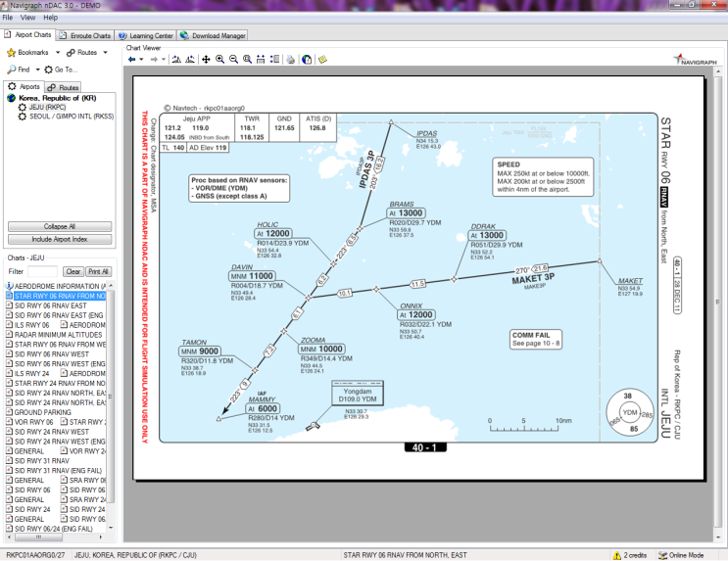Click the back navigation arrow
This screenshot has width=728, height=561.
(x=132, y=60)
